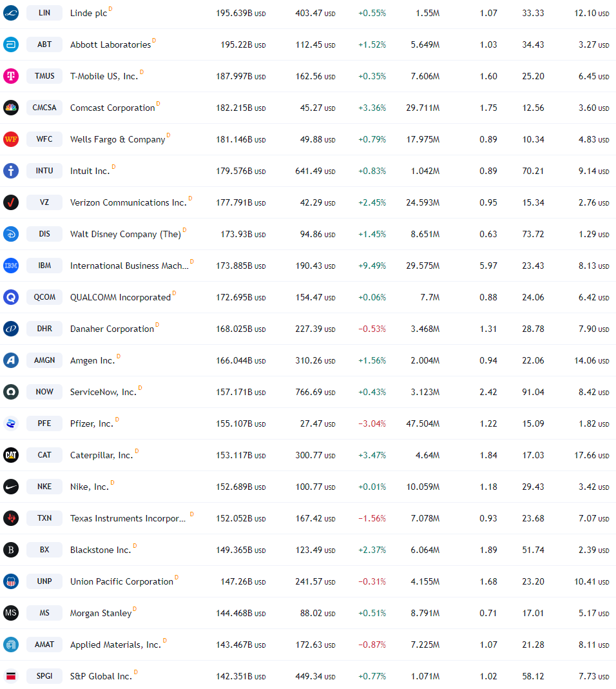Open Union Pacific Corporation link
The width and height of the screenshot is (616, 689).
(x=122, y=582)
